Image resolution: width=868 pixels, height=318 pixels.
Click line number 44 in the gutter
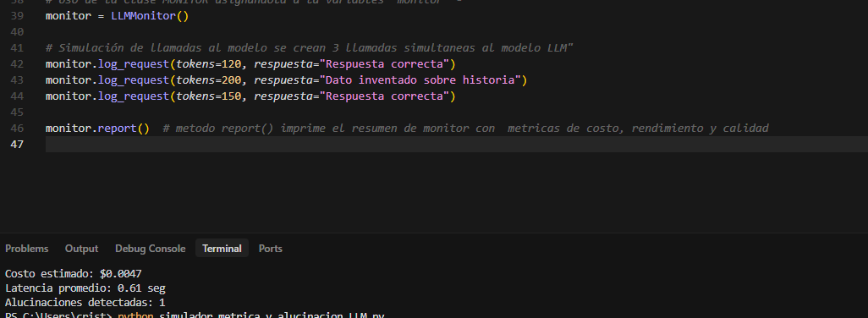[17, 96]
